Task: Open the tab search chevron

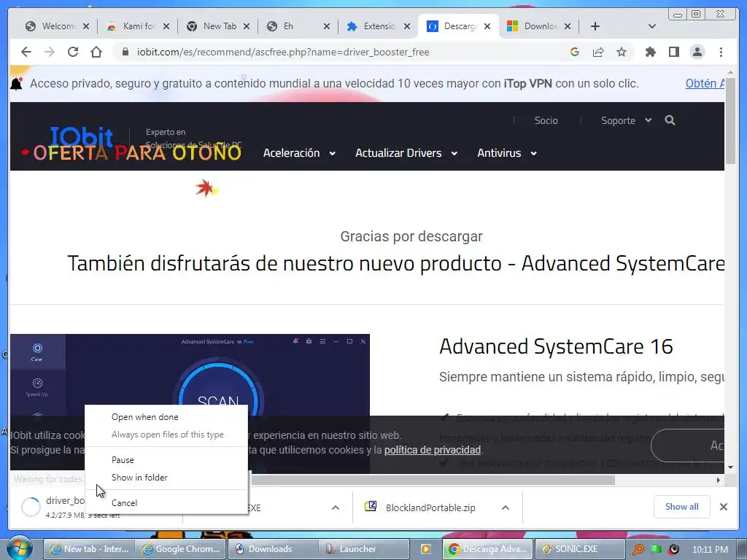Action: pyautogui.click(x=652, y=26)
